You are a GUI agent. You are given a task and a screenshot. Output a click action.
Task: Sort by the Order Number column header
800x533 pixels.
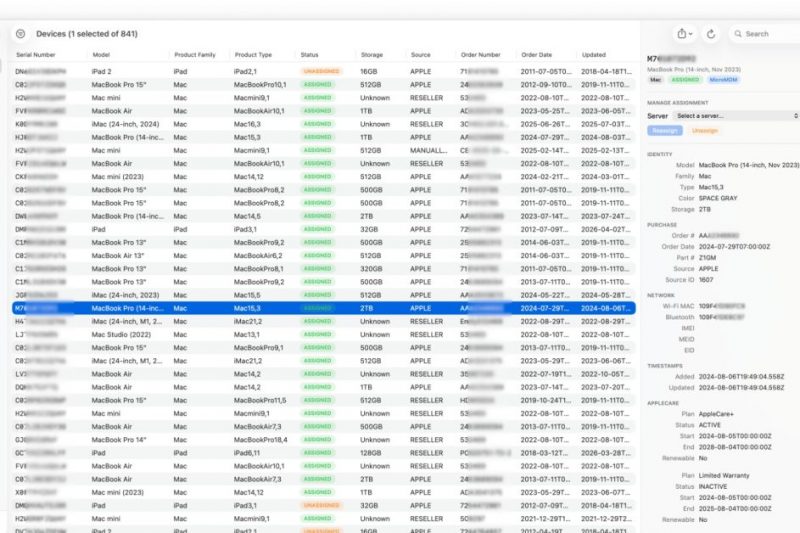(x=481, y=55)
